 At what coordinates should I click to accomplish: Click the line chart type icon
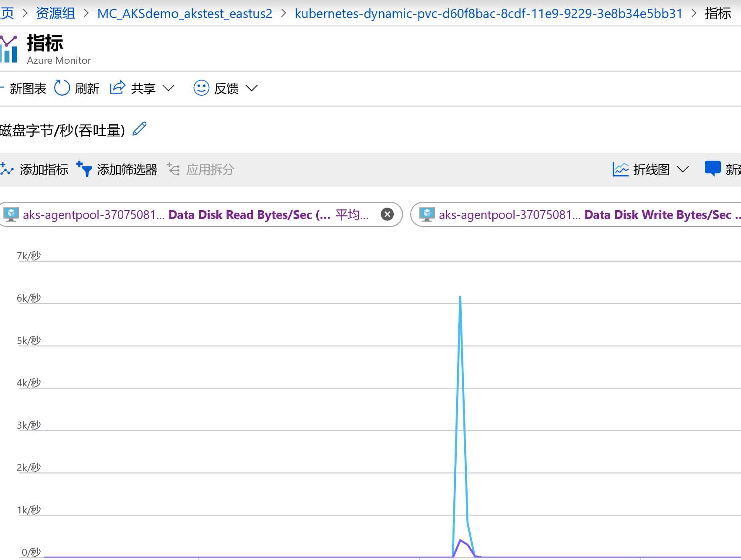pyautogui.click(x=621, y=169)
